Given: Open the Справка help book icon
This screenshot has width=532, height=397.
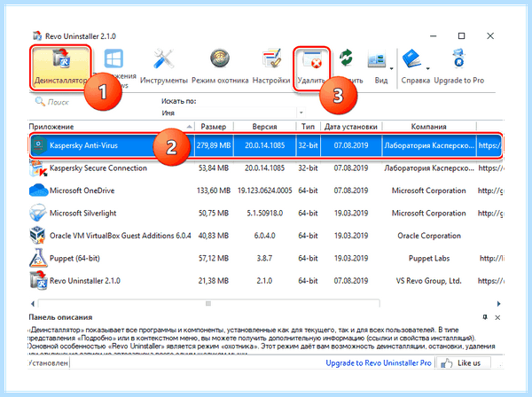Looking at the screenshot, I should [x=411, y=59].
